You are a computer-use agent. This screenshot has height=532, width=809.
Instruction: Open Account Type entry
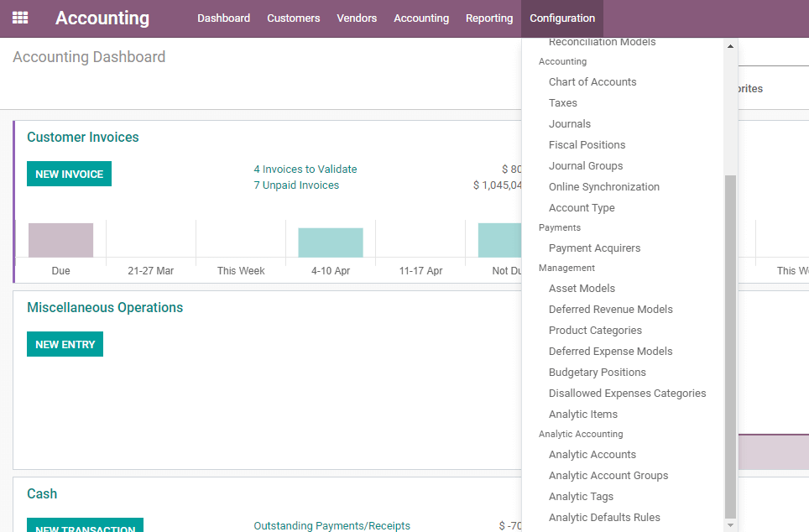582,208
